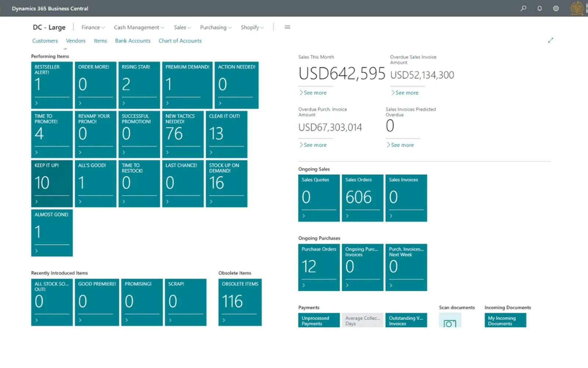Viewport: 588px width, 368px height.
Task: Open the Customers link
Action: [45, 41]
